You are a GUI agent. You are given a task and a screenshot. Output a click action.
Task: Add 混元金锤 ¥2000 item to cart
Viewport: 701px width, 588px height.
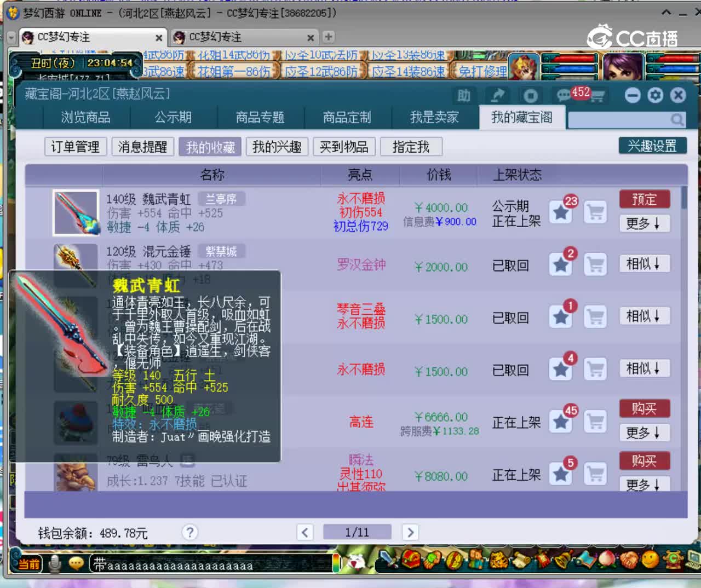point(595,264)
